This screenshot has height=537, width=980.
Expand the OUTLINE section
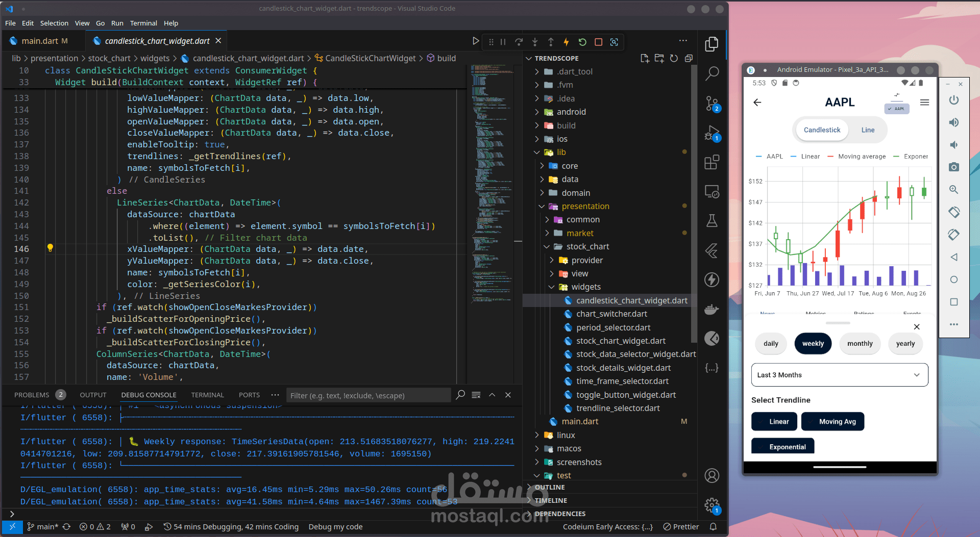point(550,488)
